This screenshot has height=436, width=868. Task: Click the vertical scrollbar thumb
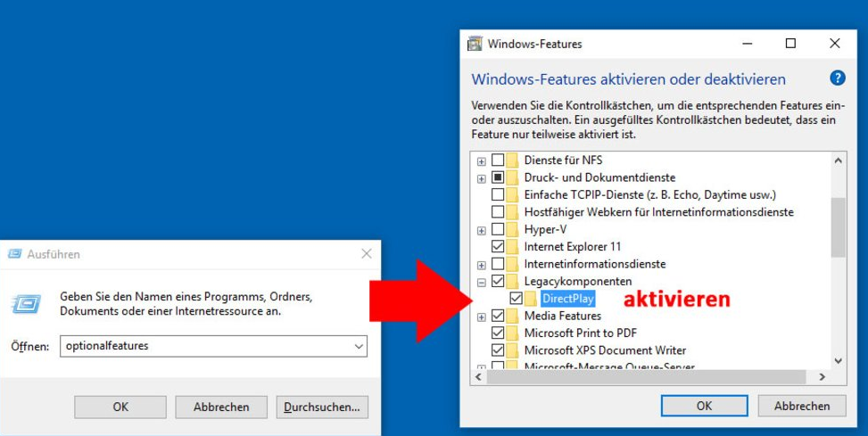tap(838, 227)
